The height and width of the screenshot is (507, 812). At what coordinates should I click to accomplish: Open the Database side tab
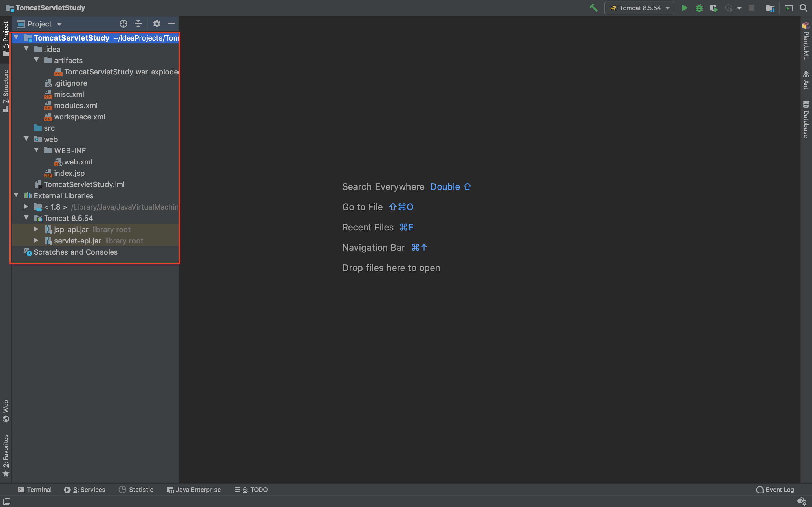(806, 120)
